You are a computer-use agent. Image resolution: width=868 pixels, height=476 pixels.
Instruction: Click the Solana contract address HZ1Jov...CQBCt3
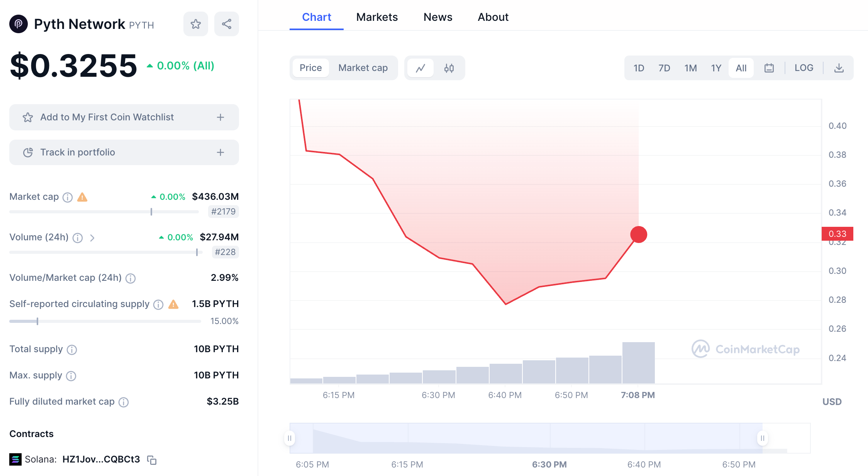pyautogui.click(x=102, y=459)
